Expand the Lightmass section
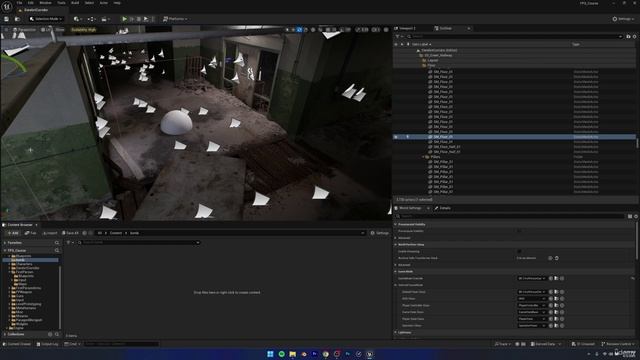Viewport: 640px width, 360px height. pyautogui.click(x=396, y=333)
